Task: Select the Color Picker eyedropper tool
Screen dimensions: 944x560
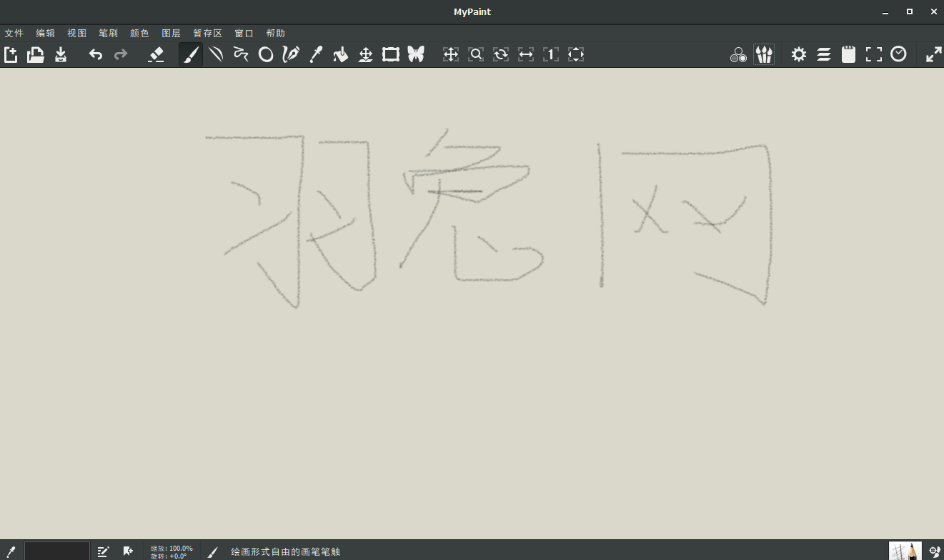Action: point(316,54)
